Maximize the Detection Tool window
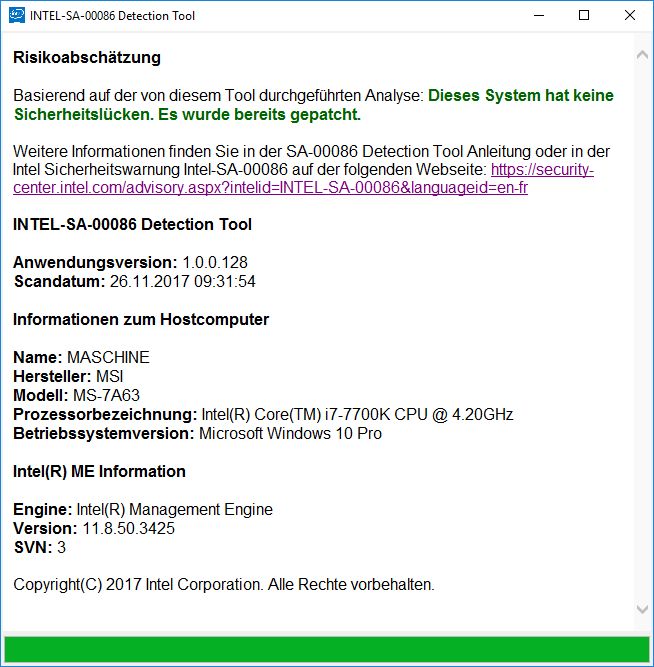The image size is (654, 667). pos(584,16)
